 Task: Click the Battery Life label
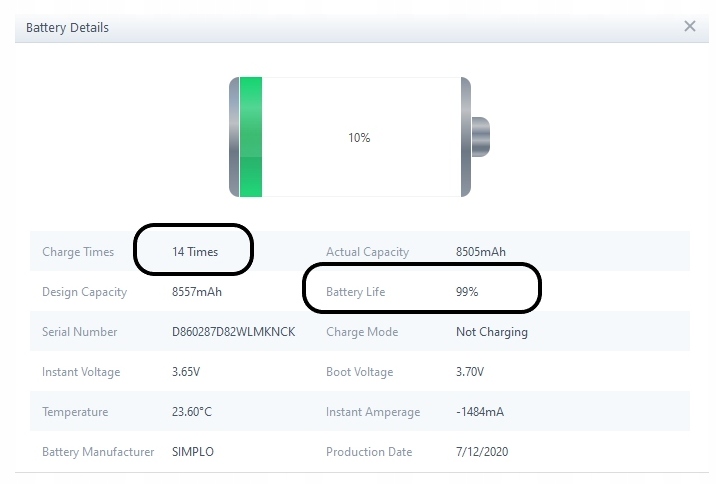[x=355, y=292]
